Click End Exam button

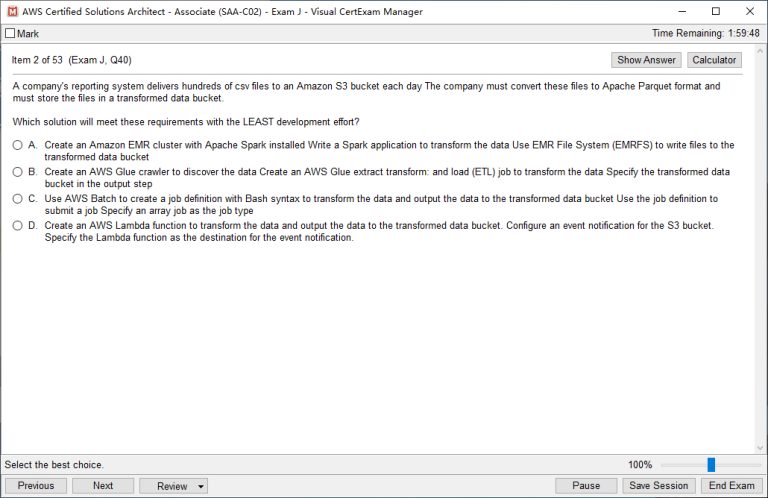[729, 486]
